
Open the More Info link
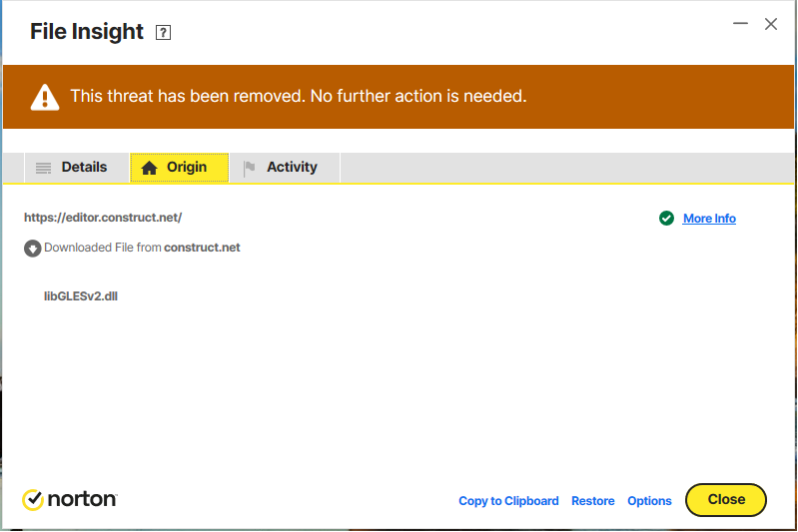[709, 219]
